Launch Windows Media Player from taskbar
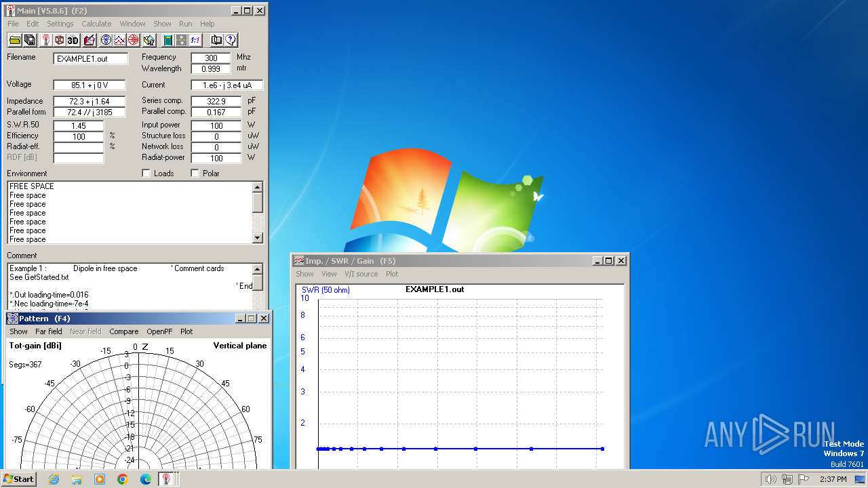 pos(100,479)
